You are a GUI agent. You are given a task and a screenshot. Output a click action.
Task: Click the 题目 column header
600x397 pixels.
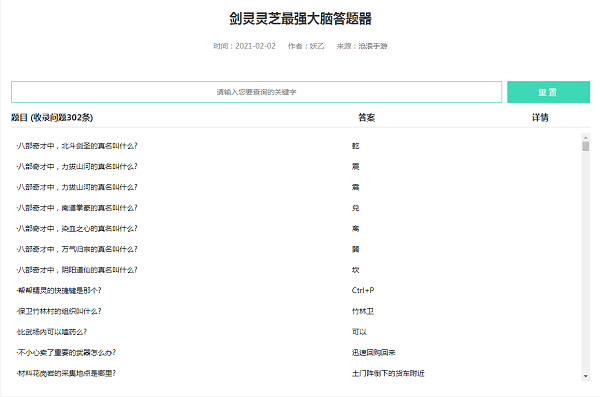(x=52, y=118)
